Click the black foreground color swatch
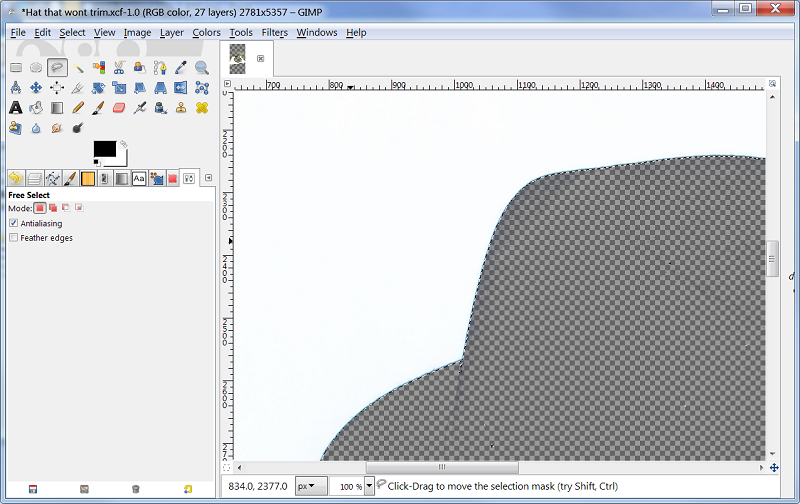This screenshot has height=504, width=800. (x=105, y=148)
